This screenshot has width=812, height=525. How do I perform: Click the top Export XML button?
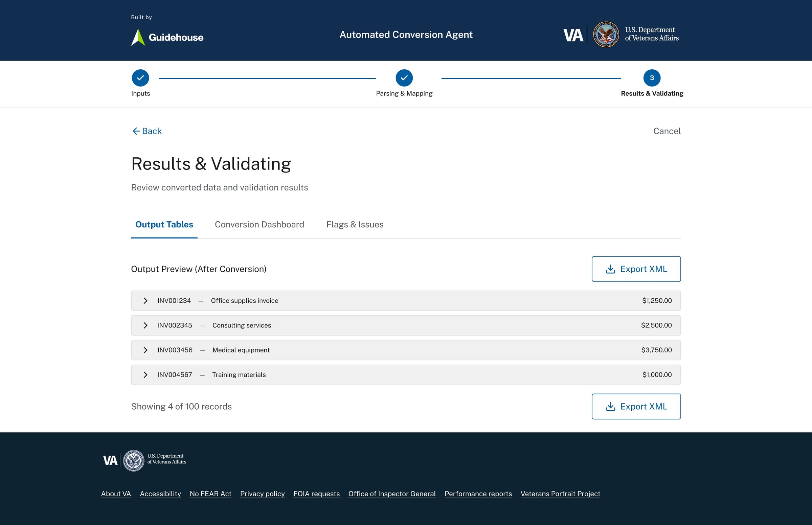pyautogui.click(x=636, y=269)
